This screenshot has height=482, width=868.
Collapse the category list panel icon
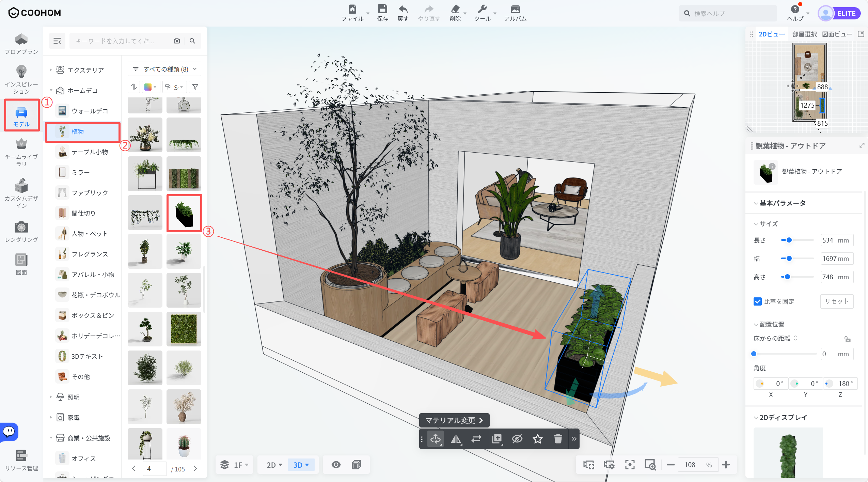[57, 41]
